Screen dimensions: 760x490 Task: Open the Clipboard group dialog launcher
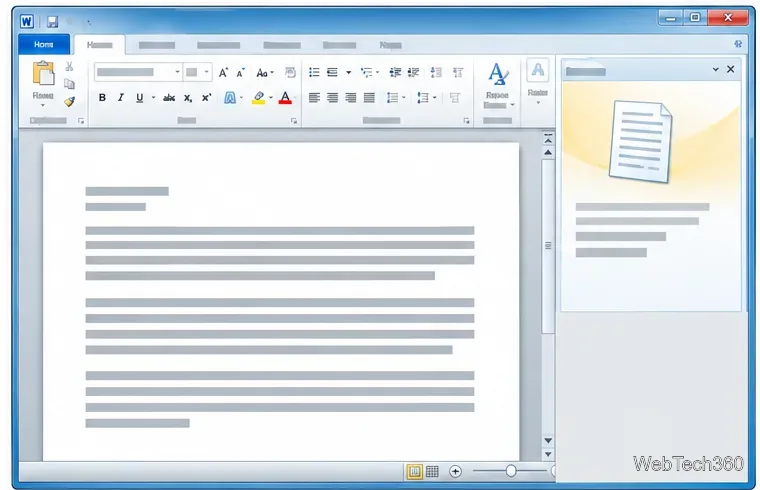(81, 121)
